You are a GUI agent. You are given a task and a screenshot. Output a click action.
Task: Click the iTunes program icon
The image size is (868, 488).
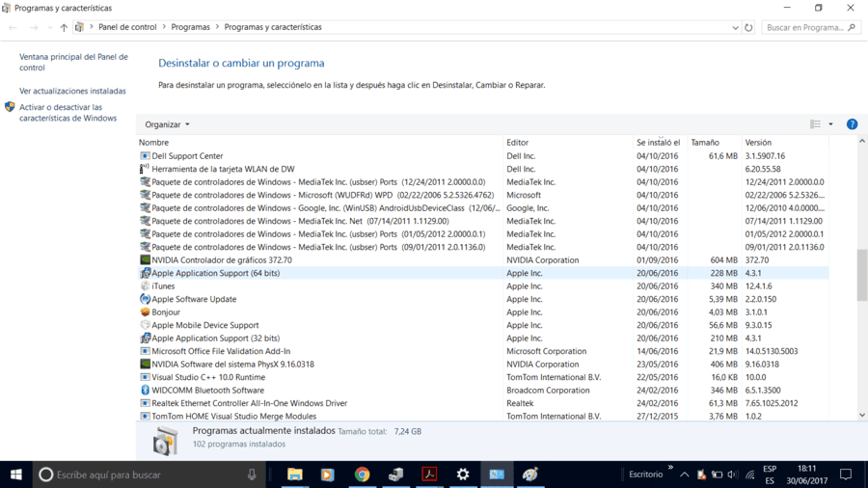point(145,286)
